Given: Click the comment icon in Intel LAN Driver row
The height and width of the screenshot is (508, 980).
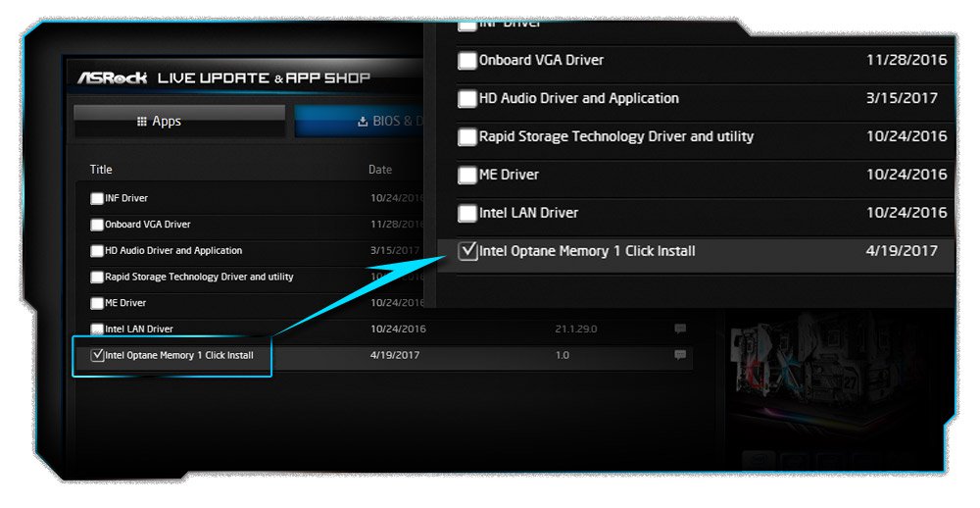Looking at the screenshot, I should pyautogui.click(x=680, y=329).
